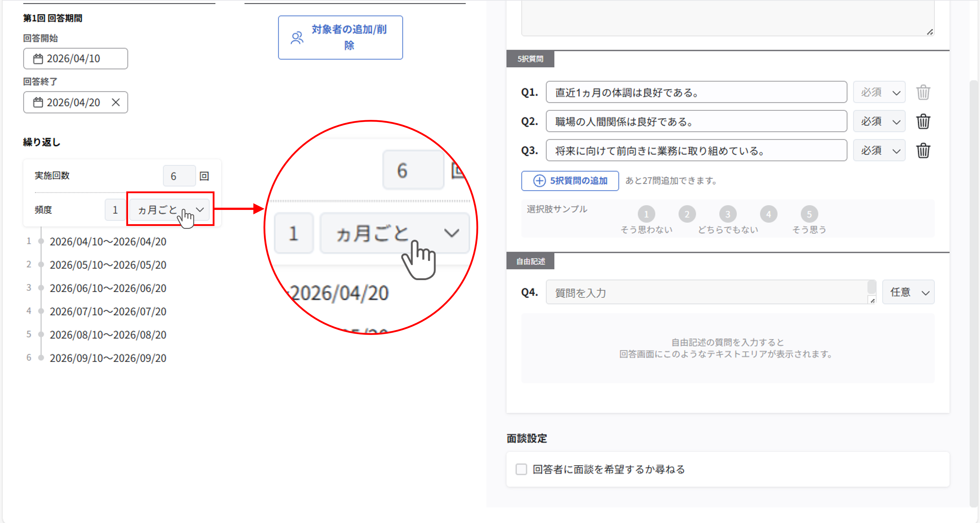
Task: Open the calendar picker for 回答終了 date
Action: [38, 102]
